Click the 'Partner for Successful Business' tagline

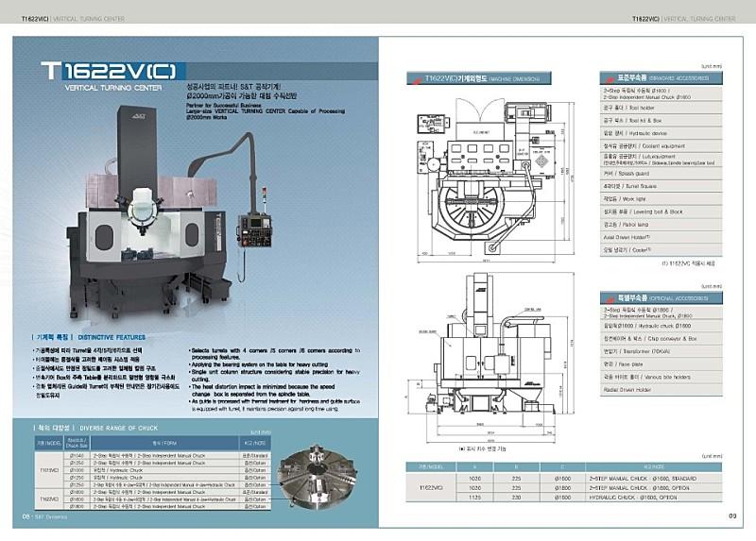(223, 105)
